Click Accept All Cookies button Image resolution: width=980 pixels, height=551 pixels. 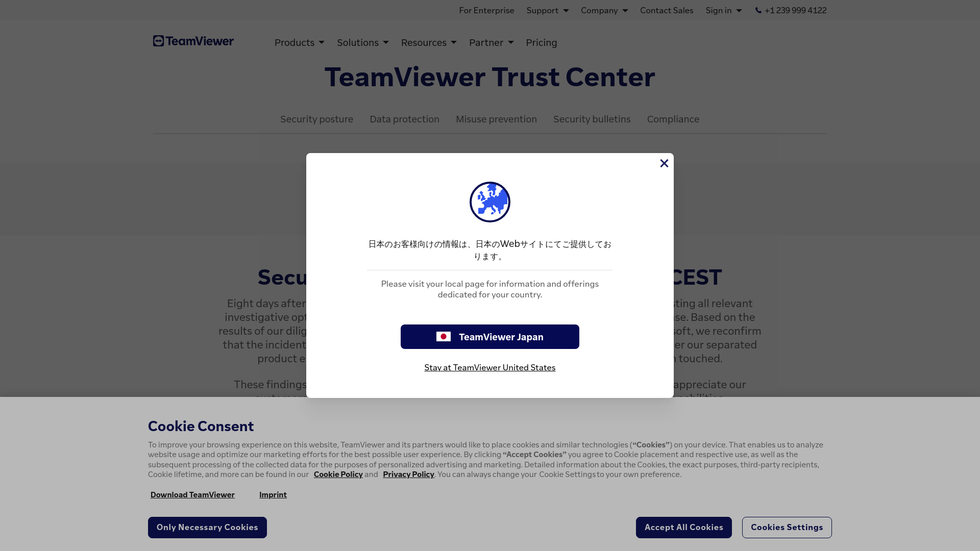684,528
